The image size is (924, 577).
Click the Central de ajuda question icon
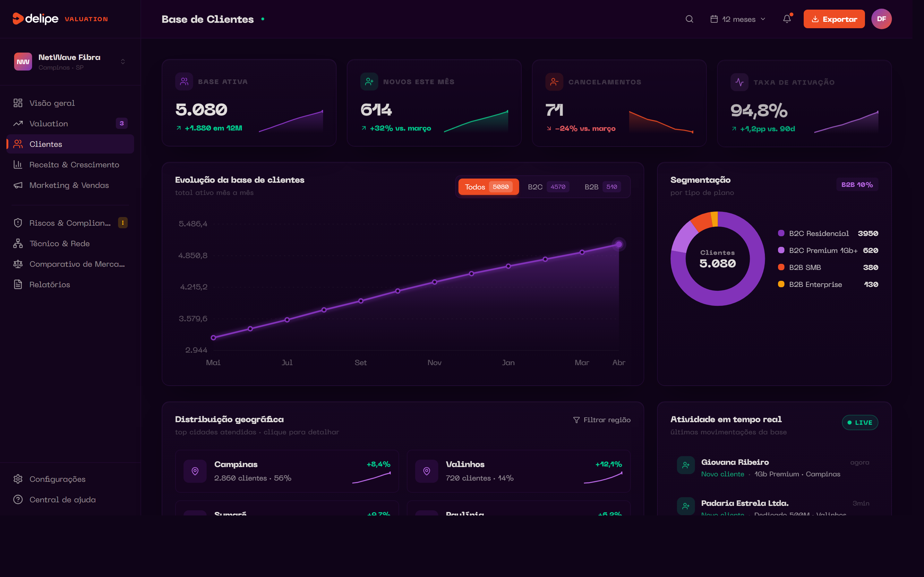tap(18, 499)
